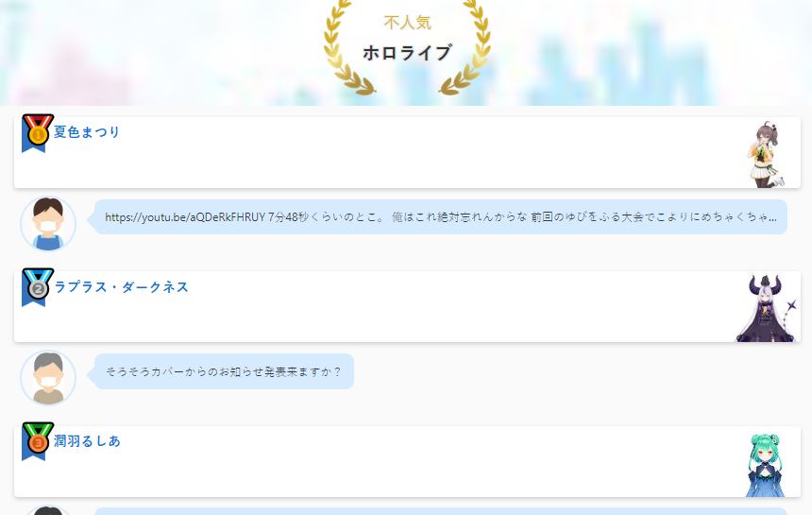Open the 潤羽るしあ ranking link
Screen dimensions: 812x515
click(x=87, y=441)
